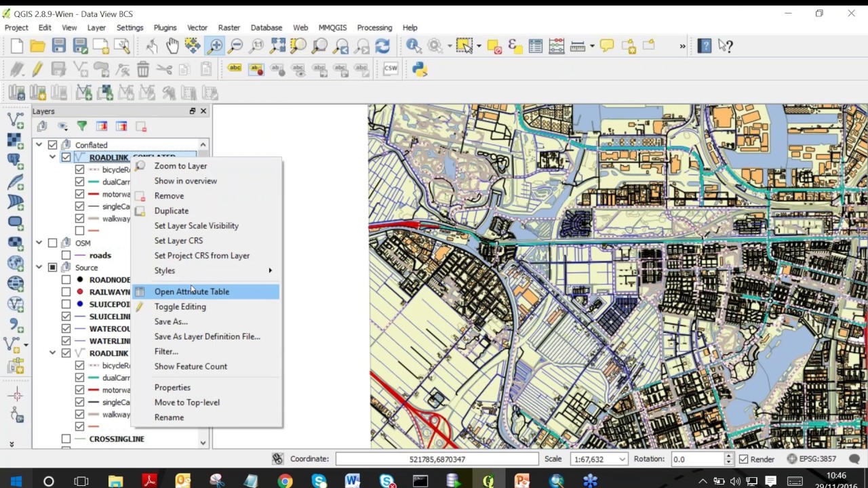Click Set Layer CRS entry
Viewport: 868px width, 488px height.
(206, 241)
